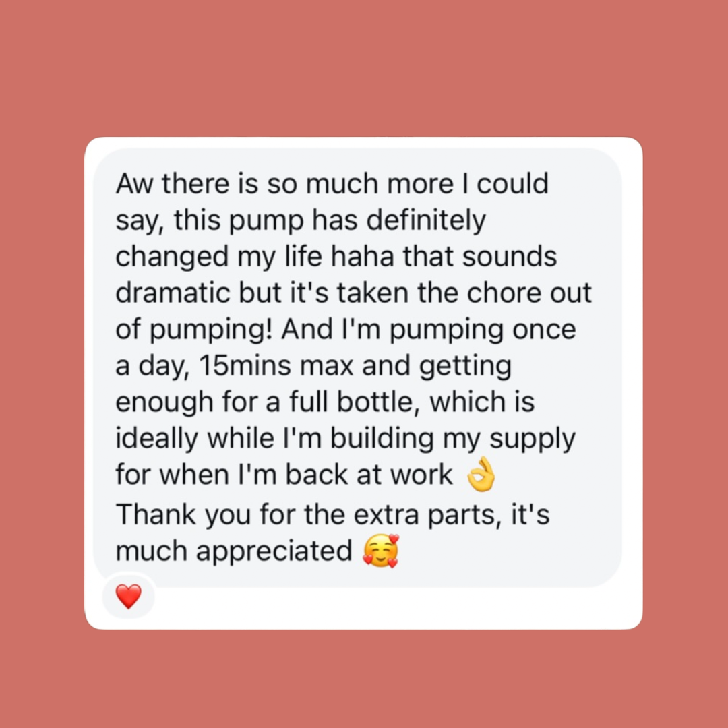Click the OK hand emoji

pyautogui.click(x=481, y=474)
